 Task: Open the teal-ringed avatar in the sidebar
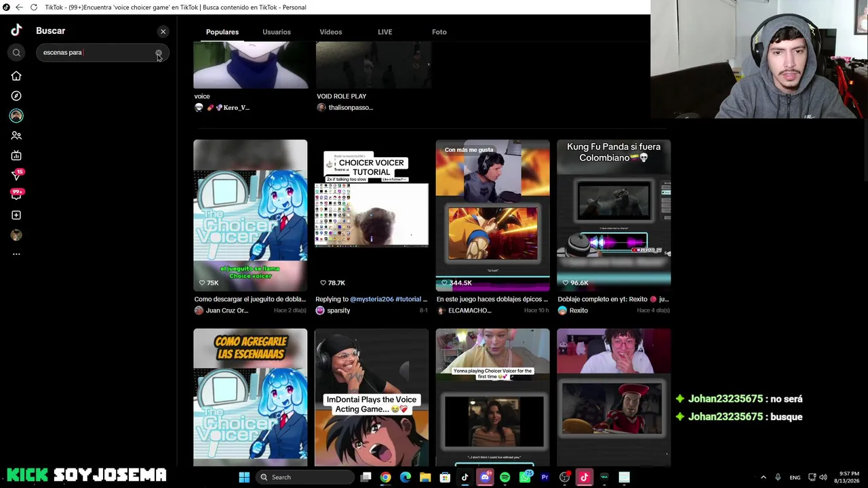[x=16, y=116]
